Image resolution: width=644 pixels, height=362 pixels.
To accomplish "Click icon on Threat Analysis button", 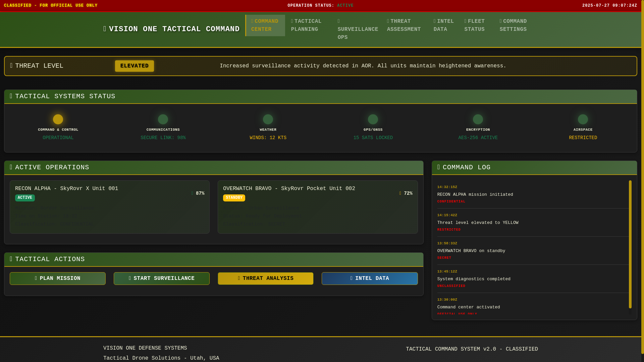I will (239, 279).
